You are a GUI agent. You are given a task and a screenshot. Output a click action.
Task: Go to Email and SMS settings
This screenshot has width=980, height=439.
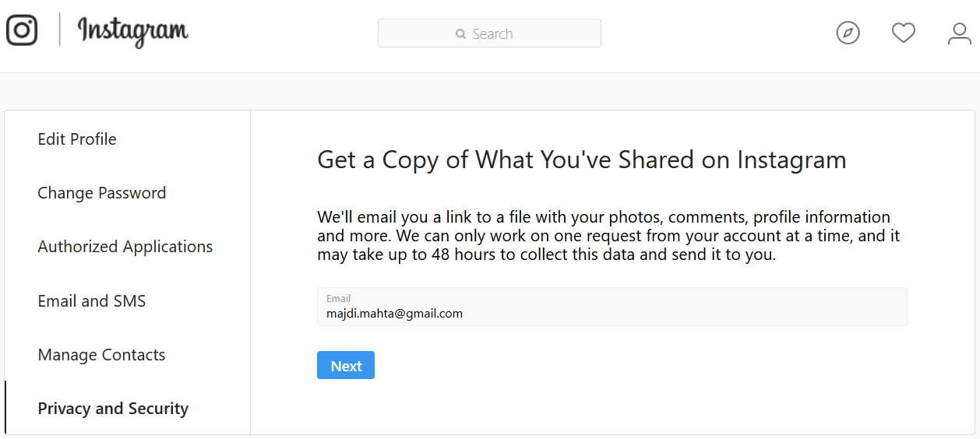click(92, 301)
